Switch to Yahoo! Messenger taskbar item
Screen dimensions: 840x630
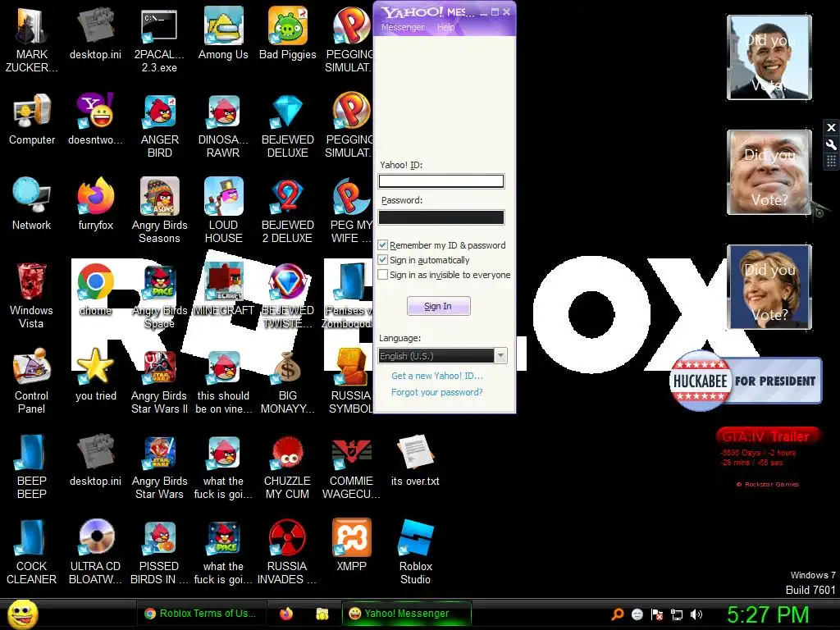click(x=407, y=614)
